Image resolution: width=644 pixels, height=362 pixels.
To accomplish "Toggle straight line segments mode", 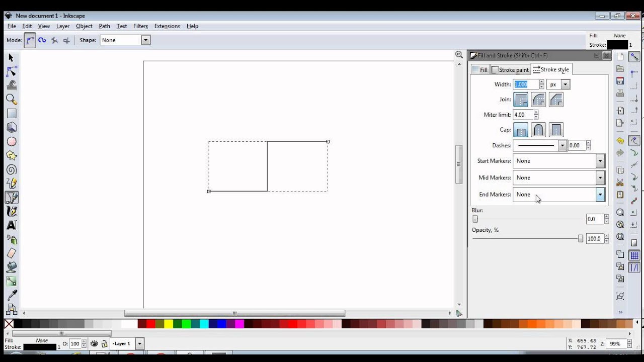I will pos(54,40).
